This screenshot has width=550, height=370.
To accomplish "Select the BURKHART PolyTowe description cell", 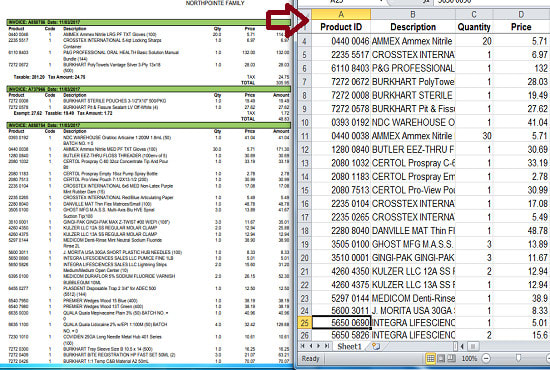I will [413, 82].
